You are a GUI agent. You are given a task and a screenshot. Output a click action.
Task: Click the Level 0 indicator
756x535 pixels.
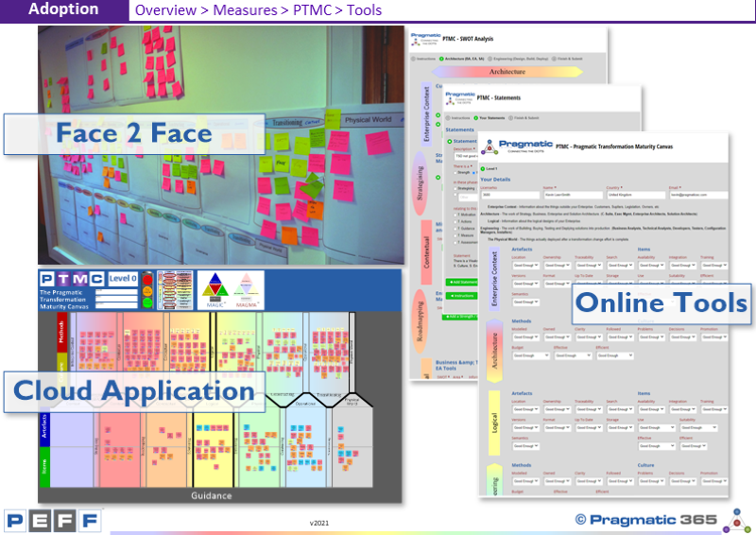[123, 279]
